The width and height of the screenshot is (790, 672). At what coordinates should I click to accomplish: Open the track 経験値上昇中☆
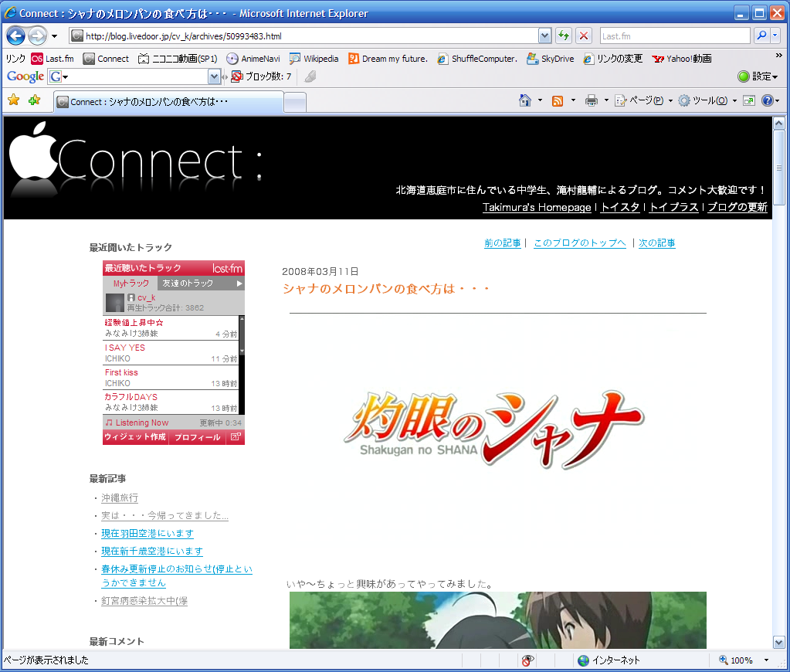pos(134,322)
